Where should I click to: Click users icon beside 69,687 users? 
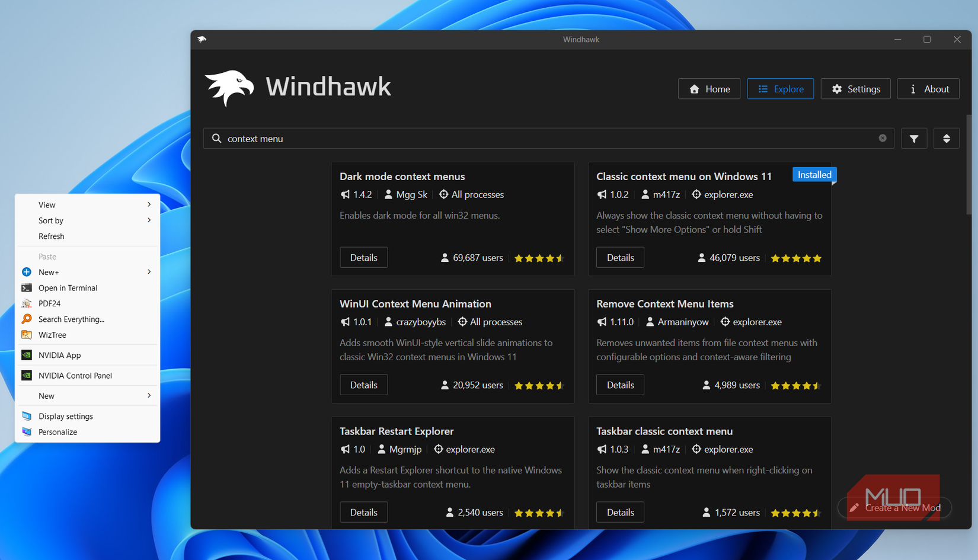click(445, 258)
